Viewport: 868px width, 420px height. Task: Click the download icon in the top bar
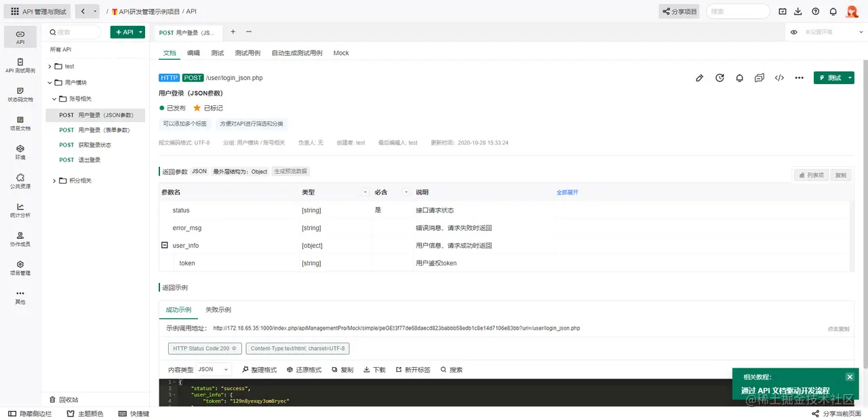click(798, 12)
